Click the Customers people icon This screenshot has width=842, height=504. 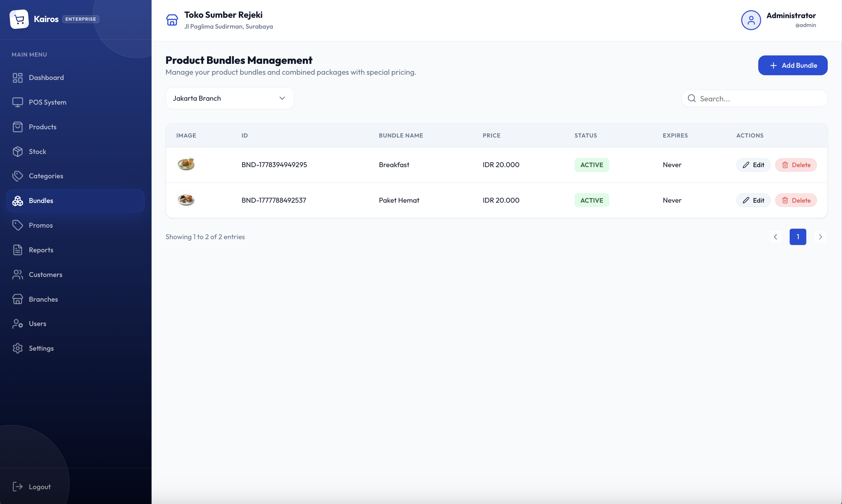[x=17, y=274]
